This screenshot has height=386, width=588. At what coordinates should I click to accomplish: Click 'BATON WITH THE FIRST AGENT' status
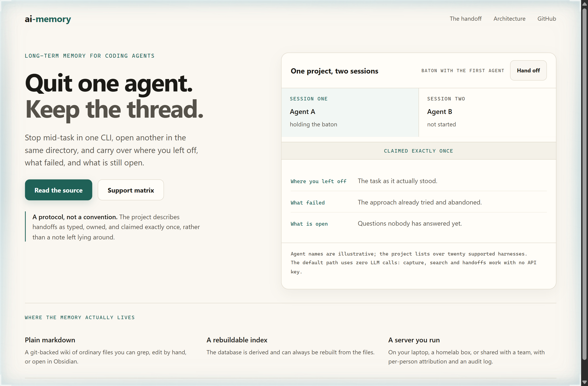click(463, 71)
